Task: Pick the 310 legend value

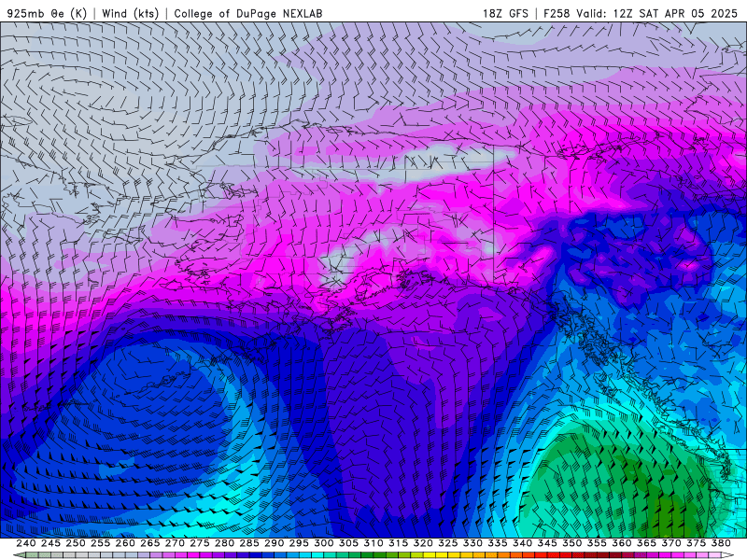Action: 373,543
